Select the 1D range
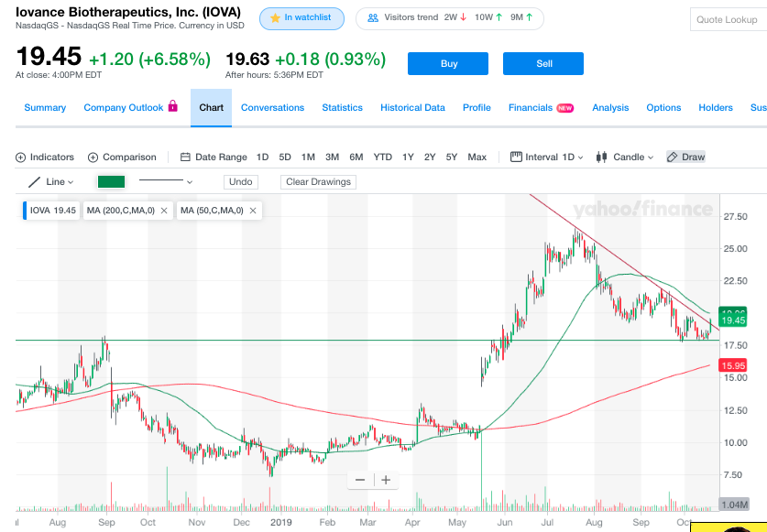 pyautogui.click(x=263, y=157)
